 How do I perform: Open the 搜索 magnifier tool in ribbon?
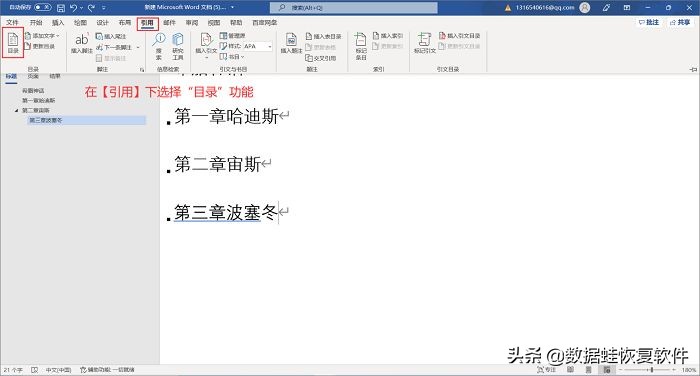tap(159, 46)
